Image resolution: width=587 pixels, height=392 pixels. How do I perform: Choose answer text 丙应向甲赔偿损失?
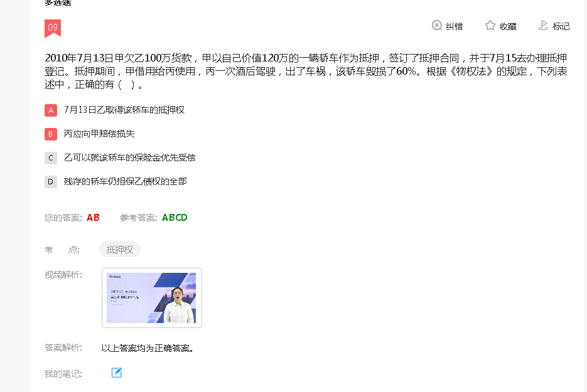click(99, 134)
